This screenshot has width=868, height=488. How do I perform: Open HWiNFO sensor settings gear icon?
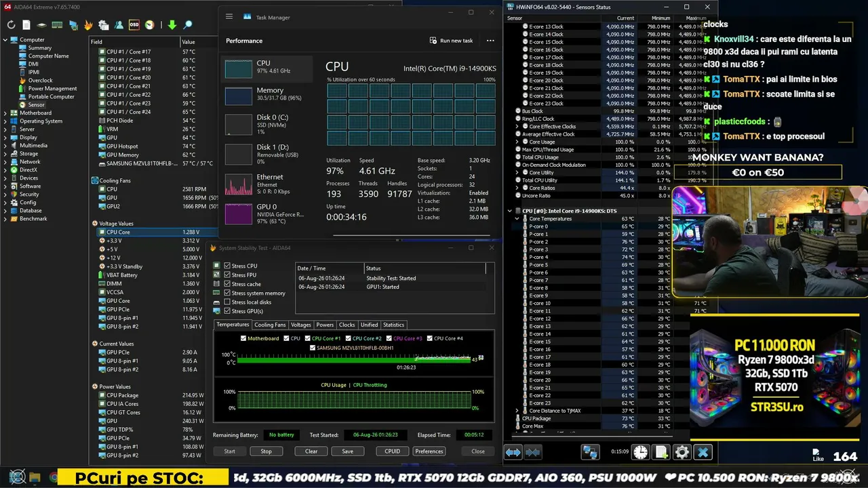pos(682,452)
